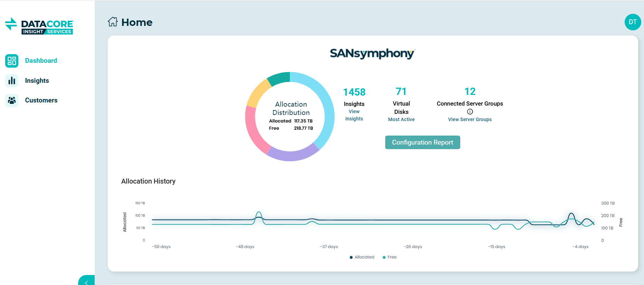
Task: Click the Connected Server Groups info icon
Action: [470, 111]
